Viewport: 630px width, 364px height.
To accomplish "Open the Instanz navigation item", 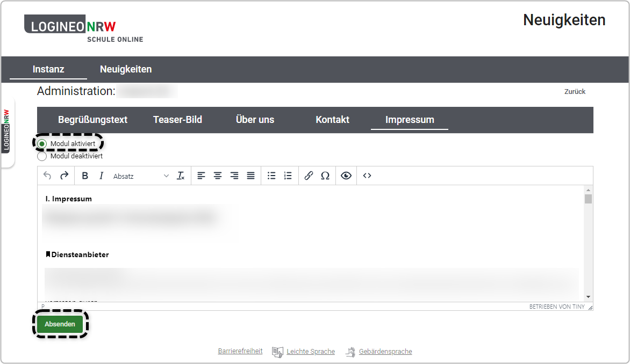I will 48,69.
